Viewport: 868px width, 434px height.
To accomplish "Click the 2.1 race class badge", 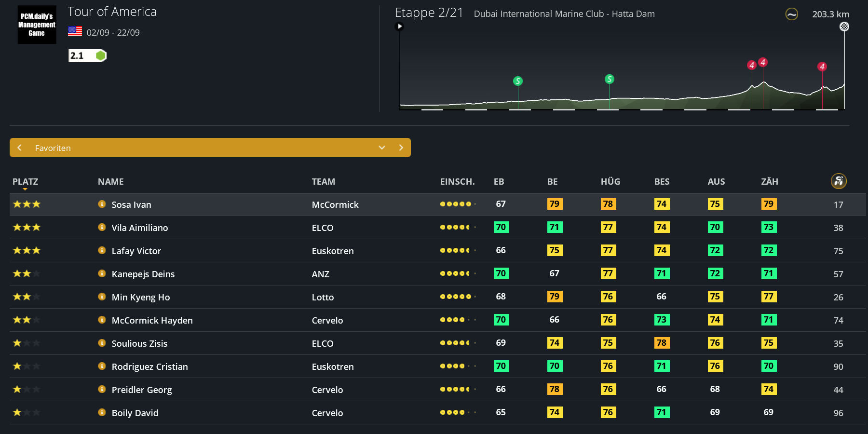I will [87, 56].
